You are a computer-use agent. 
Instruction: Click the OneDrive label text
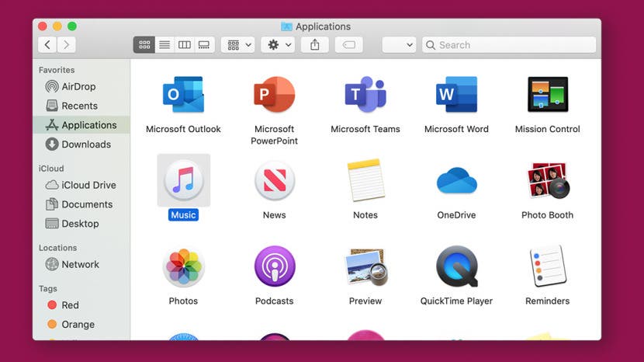(x=456, y=214)
